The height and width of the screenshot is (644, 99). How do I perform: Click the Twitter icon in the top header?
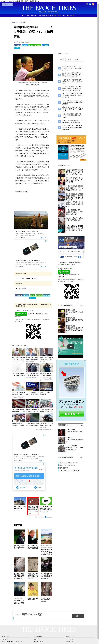pos(90,4)
